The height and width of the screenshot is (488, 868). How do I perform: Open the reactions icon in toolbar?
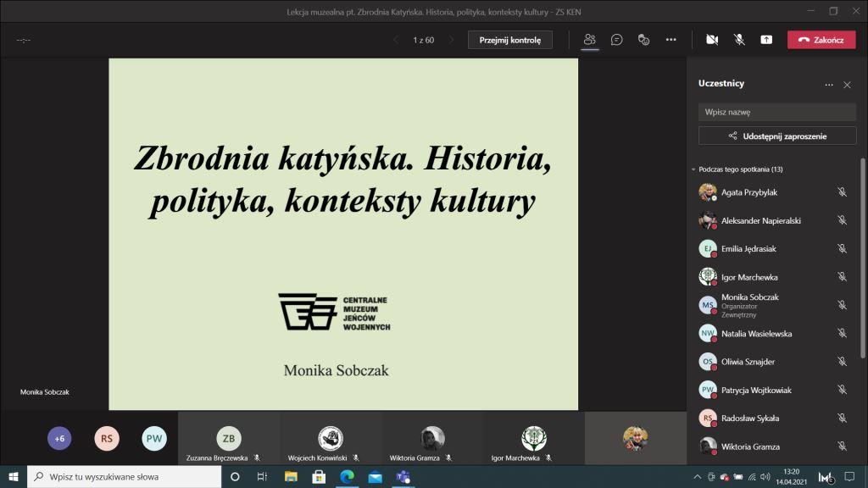(x=643, y=40)
